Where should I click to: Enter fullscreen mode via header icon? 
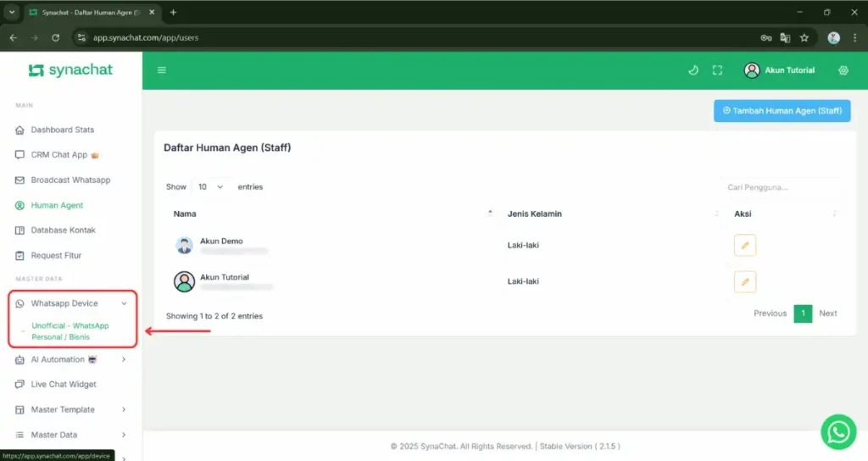(717, 70)
